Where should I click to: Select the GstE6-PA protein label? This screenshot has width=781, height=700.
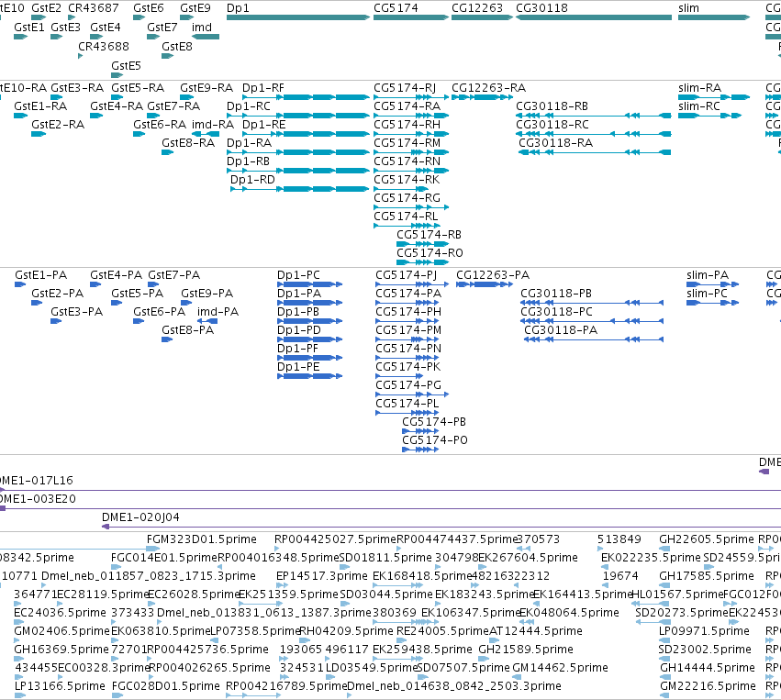160,312
